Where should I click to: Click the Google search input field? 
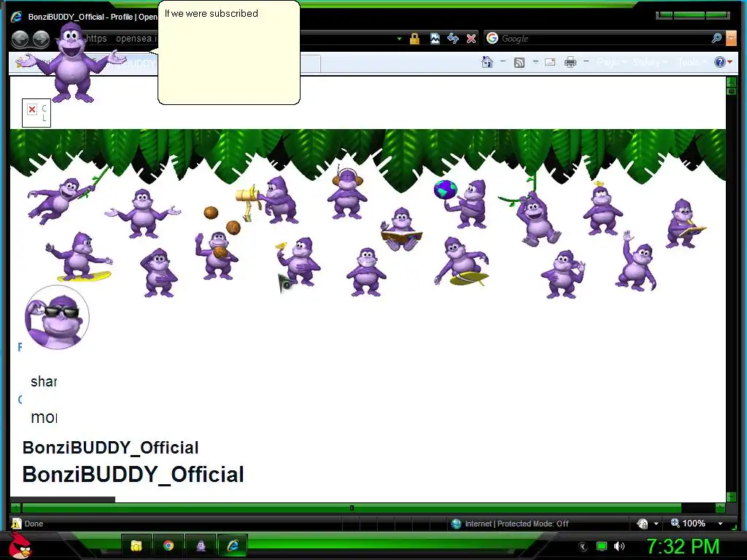coord(605,39)
